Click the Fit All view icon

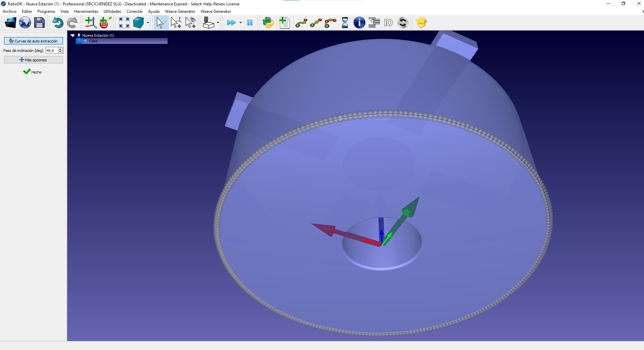(124, 23)
